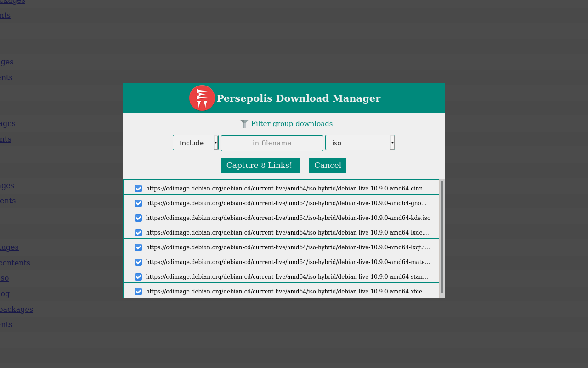Click the funnel filter icon
588x368 pixels.
coord(243,123)
